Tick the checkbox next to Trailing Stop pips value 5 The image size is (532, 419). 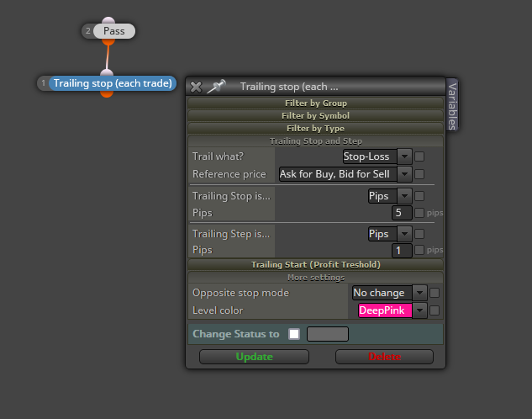[419, 213]
